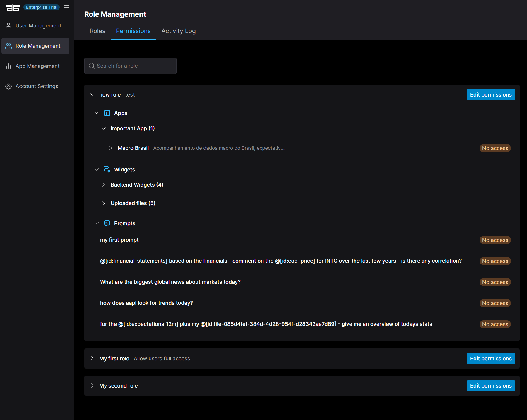527x420 pixels.
Task: Click No access badge for global news prompt
Action: (x=495, y=282)
